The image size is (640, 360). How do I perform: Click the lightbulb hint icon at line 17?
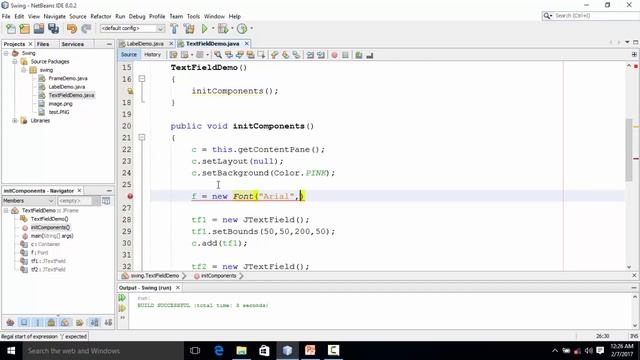click(130, 91)
